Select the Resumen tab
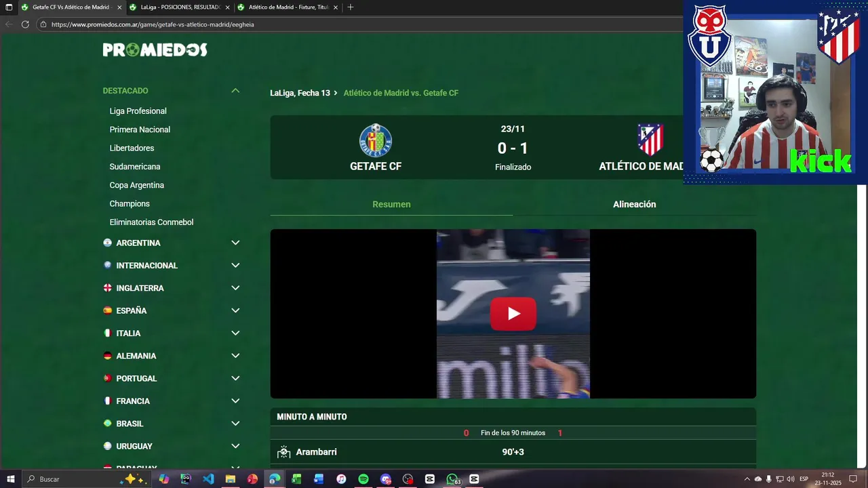 pos(391,204)
